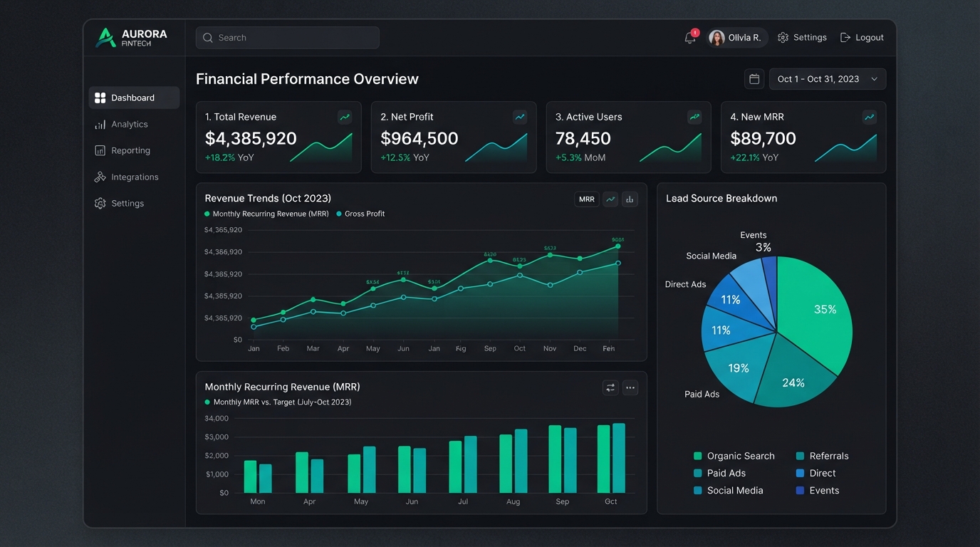Click the trend icon on Net Profit card
Viewport: 980px width, 547px height.
pos(520,117)
